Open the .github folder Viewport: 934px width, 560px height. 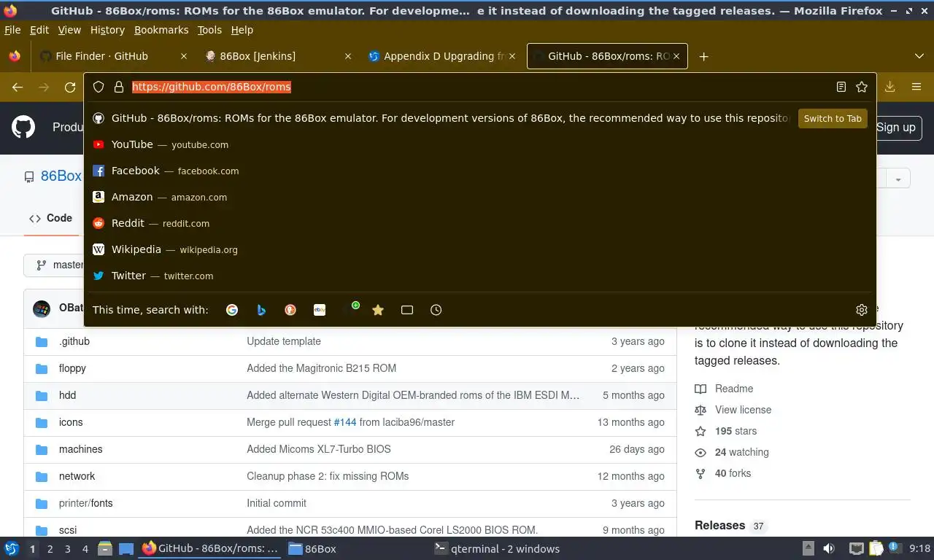(74, 341)
